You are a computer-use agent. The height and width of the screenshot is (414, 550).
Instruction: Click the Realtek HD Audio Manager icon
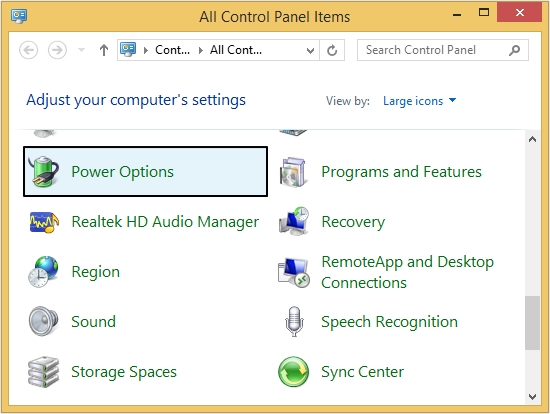pos(44,222)
